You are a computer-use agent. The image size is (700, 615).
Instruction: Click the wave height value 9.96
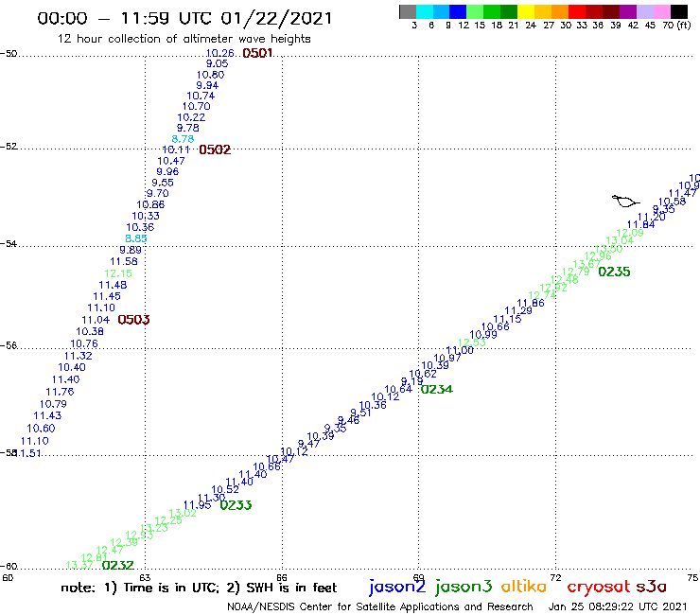(167, 171)
